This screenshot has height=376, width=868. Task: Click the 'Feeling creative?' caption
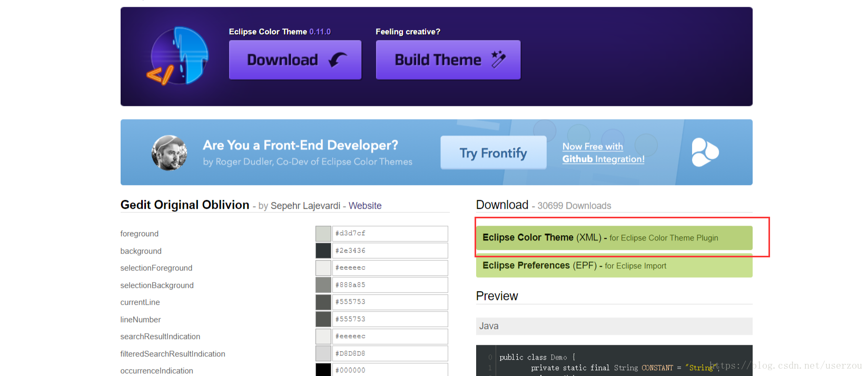point(408,32)
